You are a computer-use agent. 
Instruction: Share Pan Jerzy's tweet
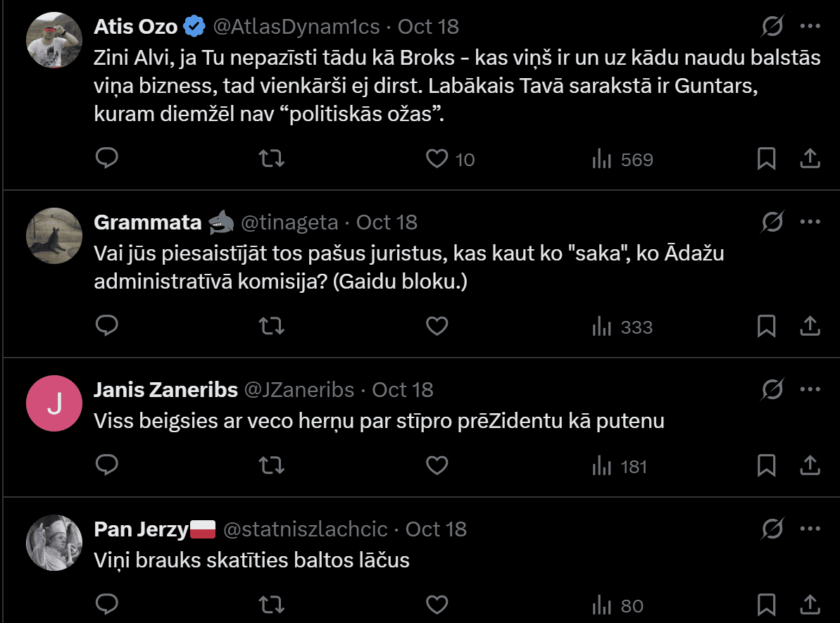pyautogui.click(x=810, y=605)
